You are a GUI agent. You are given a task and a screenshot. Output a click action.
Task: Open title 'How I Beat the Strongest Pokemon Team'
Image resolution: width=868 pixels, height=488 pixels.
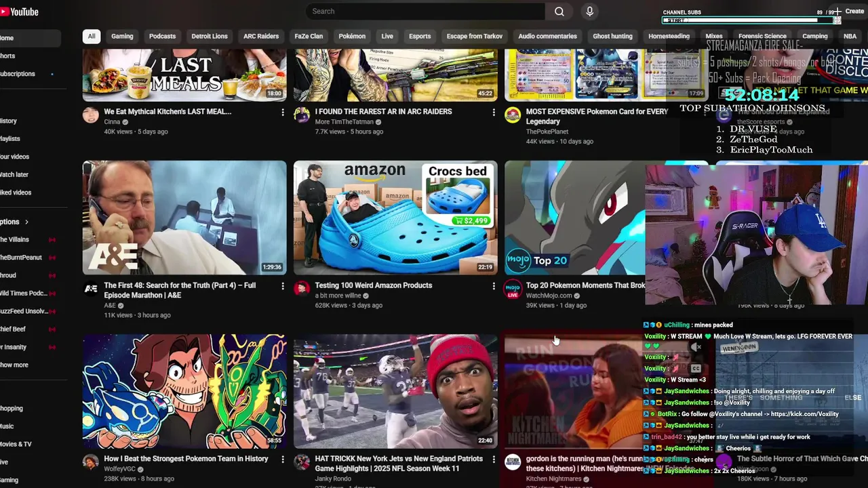click(186, 459)
